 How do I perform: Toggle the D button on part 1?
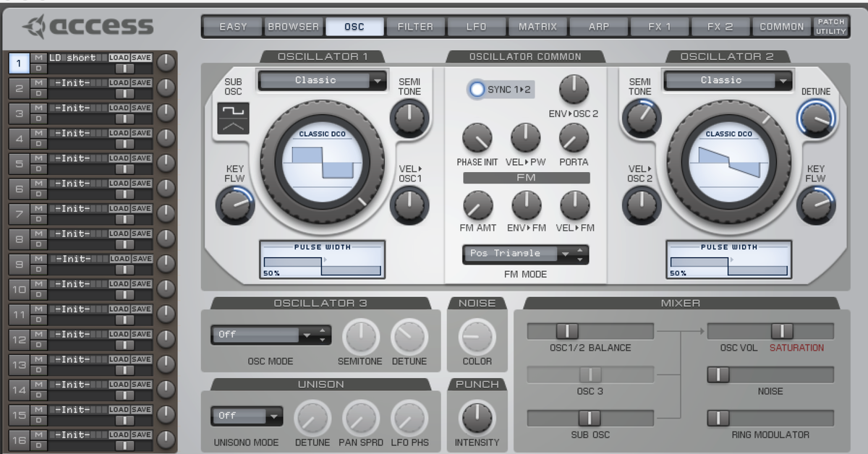[38, 68]
